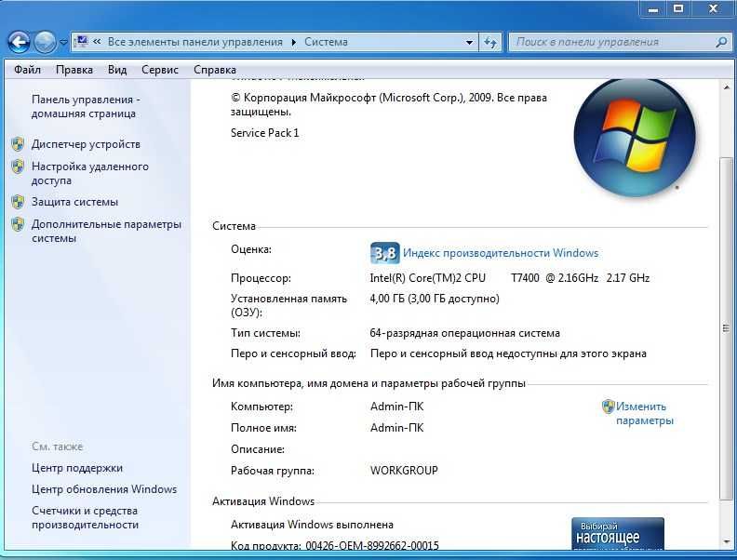Open 'Центр обновления Windows' link

point(104,489)
